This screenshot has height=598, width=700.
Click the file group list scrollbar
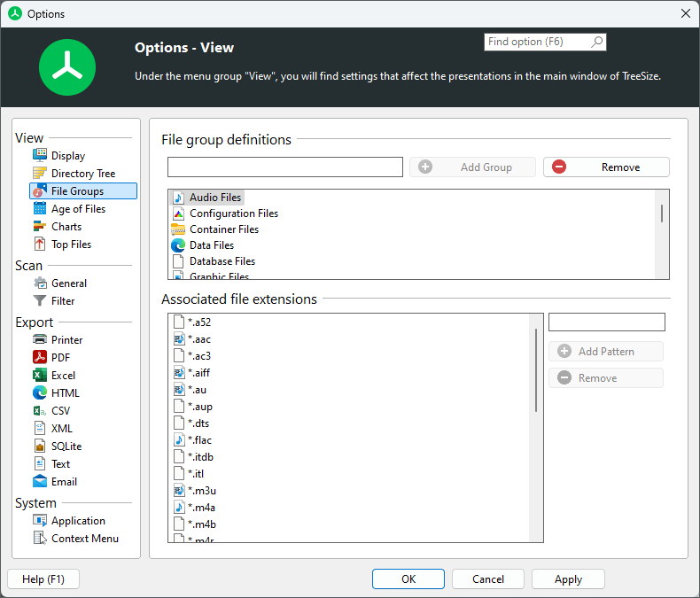(661, 214)
